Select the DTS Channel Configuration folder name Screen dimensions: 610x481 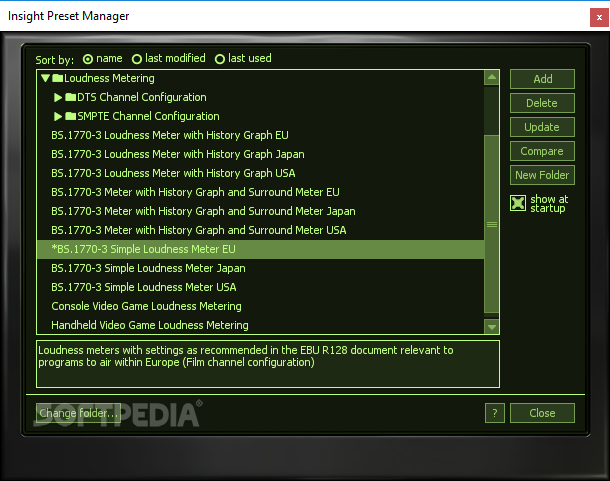(x=142, y=97)
